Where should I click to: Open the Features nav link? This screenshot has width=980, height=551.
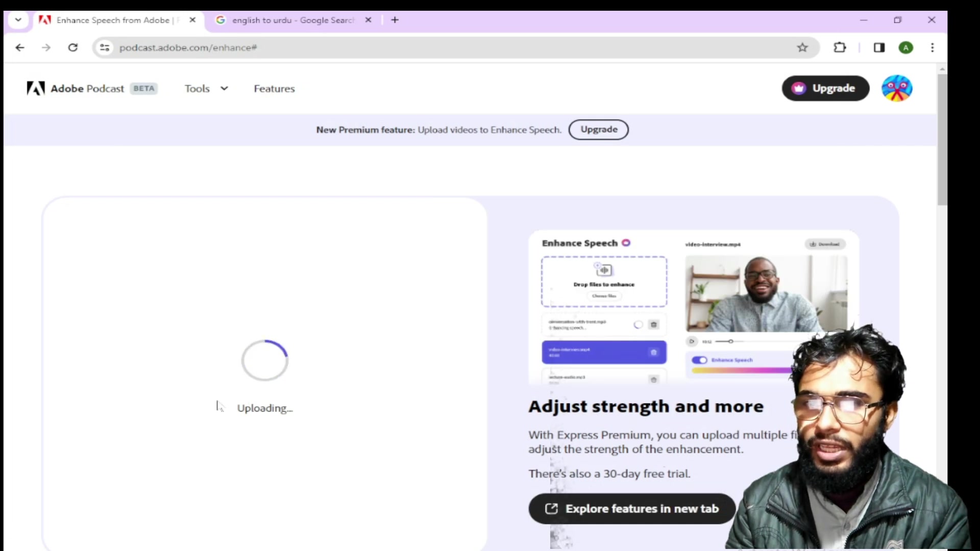(x=274, y=88)
